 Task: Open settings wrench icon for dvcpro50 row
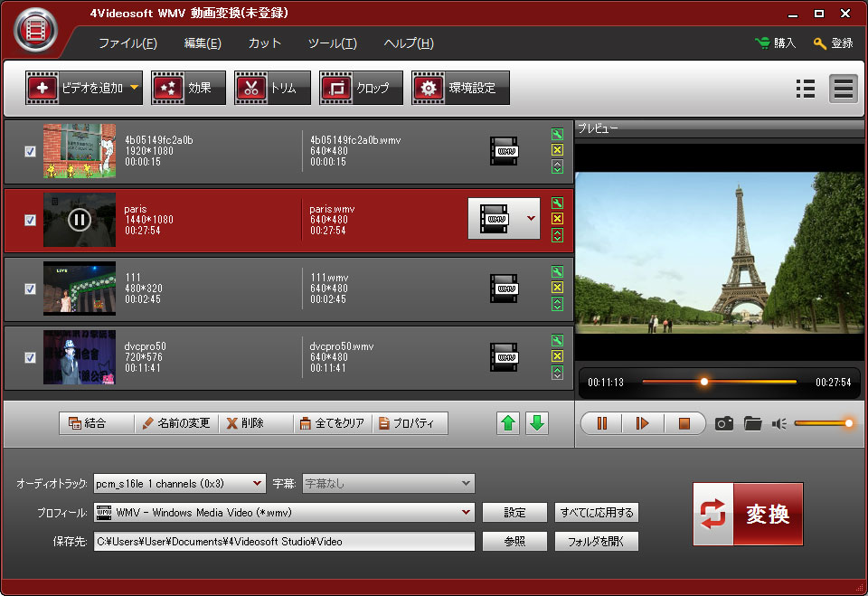tap(557, 341)
